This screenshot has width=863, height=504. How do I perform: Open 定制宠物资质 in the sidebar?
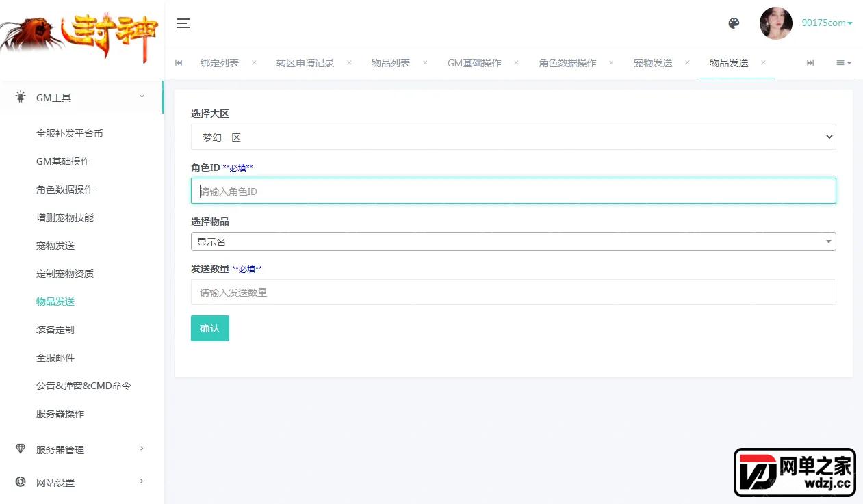(x=65, y=274)
